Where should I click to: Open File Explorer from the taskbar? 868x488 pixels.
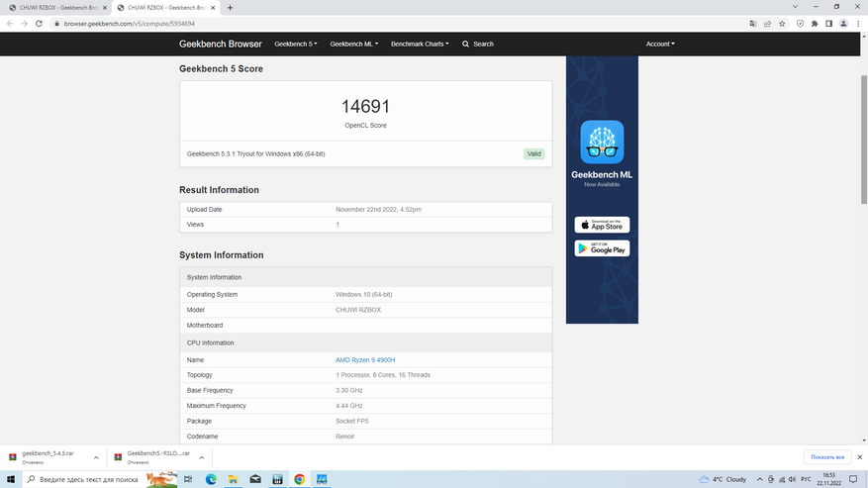[233, 479]
